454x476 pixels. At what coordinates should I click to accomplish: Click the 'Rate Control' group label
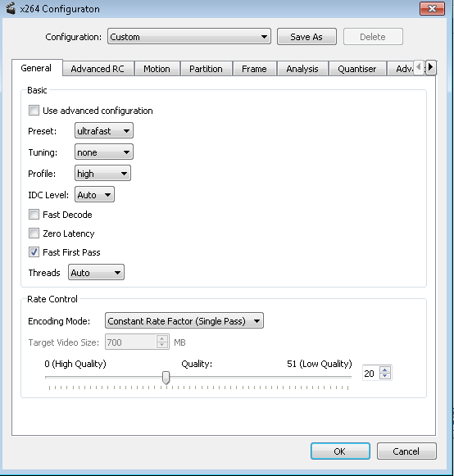[x=52, y=299]
